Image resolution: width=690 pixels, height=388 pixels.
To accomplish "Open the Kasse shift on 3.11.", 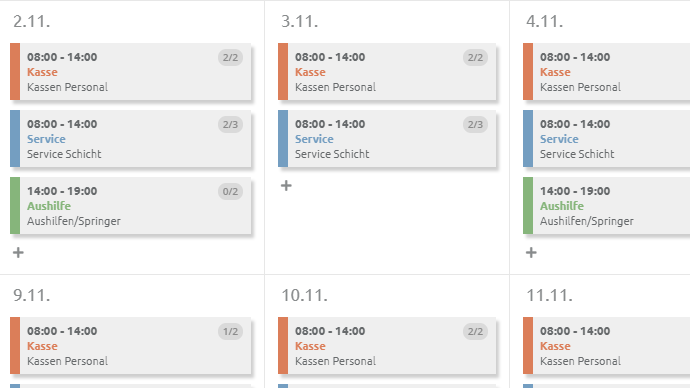I will coord(387,72).
